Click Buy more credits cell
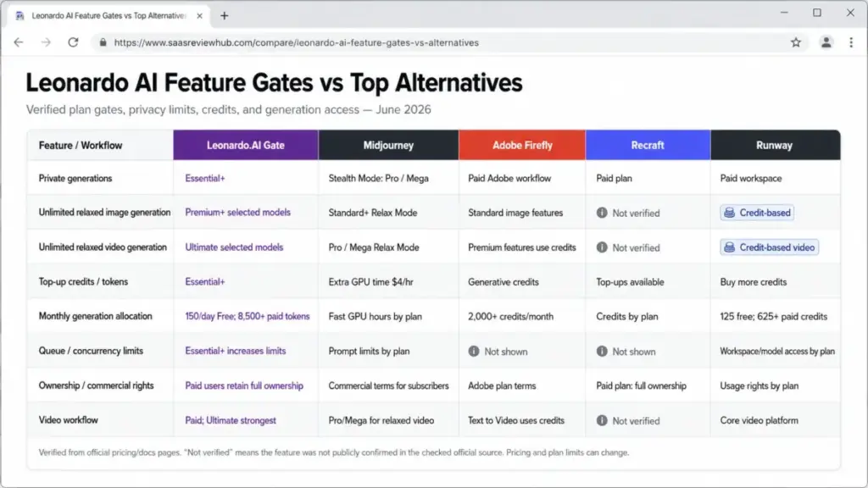 [x=754, y=281]
